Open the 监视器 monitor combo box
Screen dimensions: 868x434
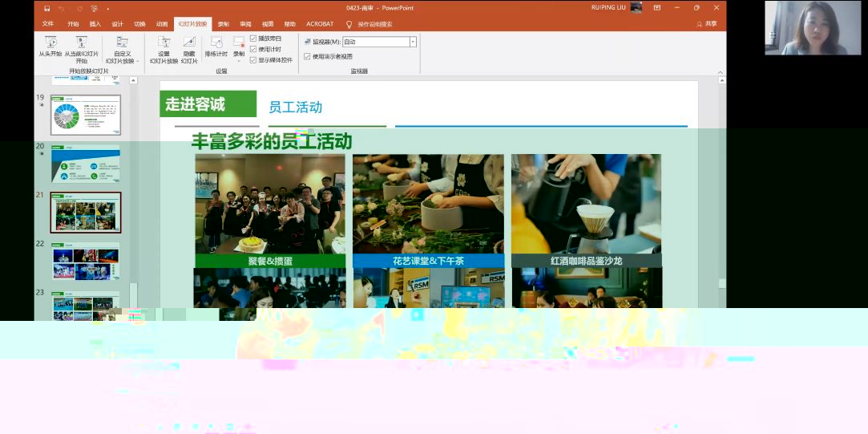pos(379,42)
